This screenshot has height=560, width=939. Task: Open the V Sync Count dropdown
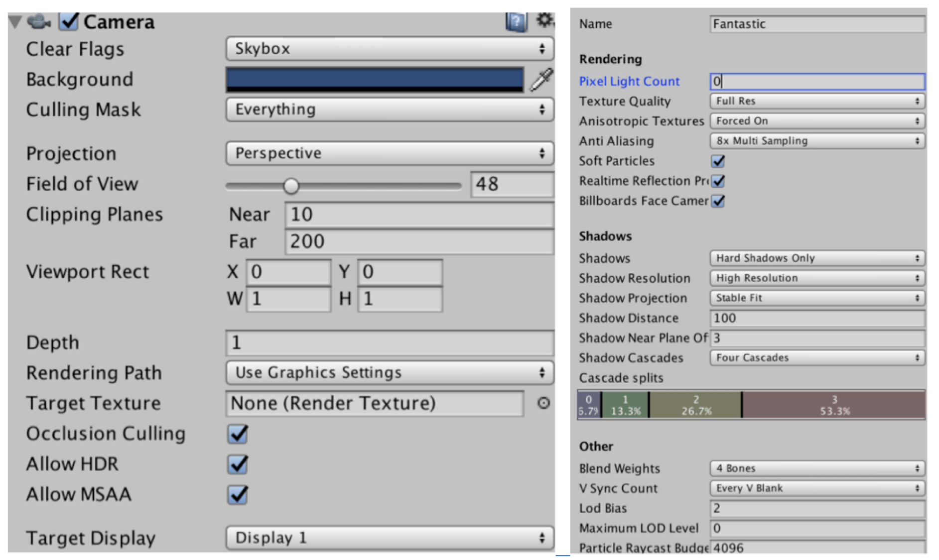pos(817,488)
